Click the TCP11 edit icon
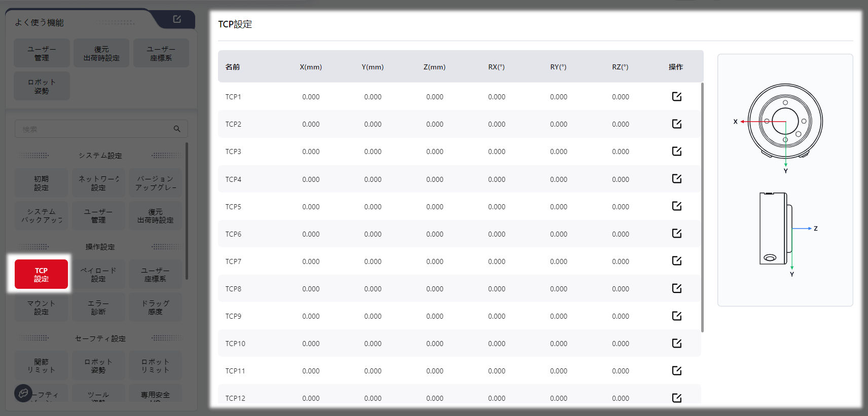Viewport: 868px width, 416px height. pyautogui.click(x=676, y=370)
